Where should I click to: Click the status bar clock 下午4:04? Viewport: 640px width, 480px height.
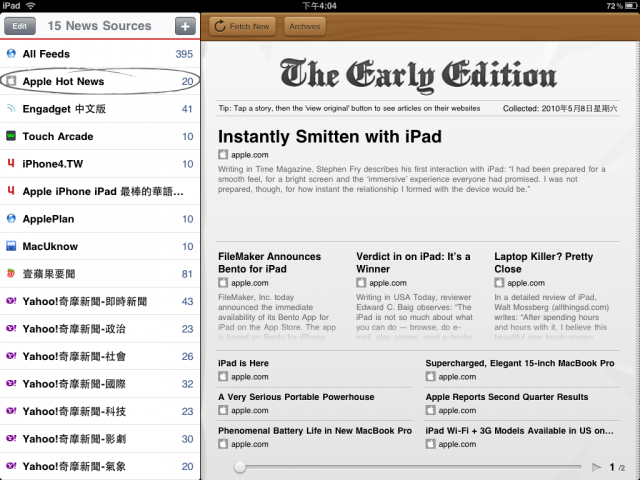(x=320, y=6)
